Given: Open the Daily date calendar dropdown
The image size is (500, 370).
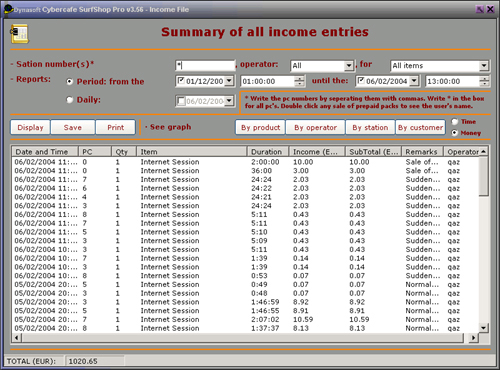Looking at the screenshot, I should click(229, 101).
